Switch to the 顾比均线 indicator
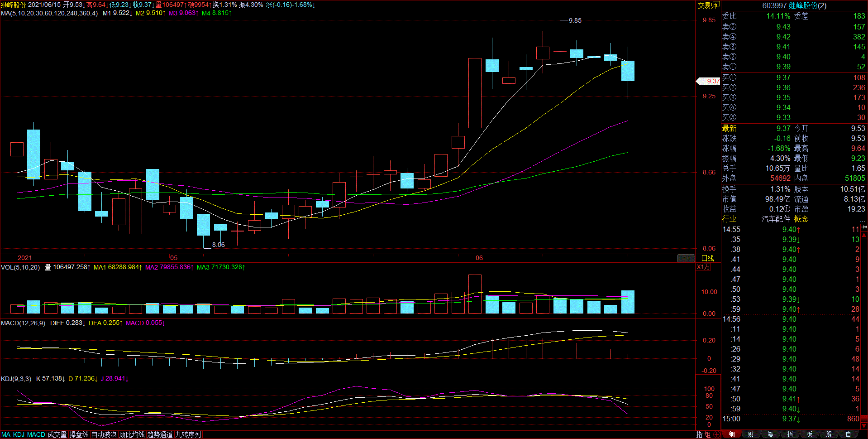Viewport: 868px width, 439px height. pos(132,434)
